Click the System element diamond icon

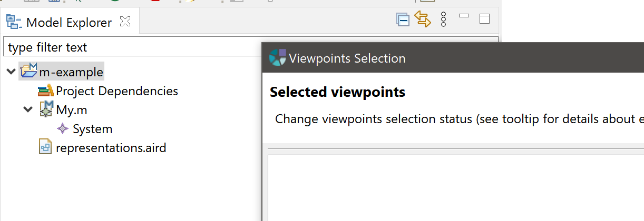coord(63,129)
